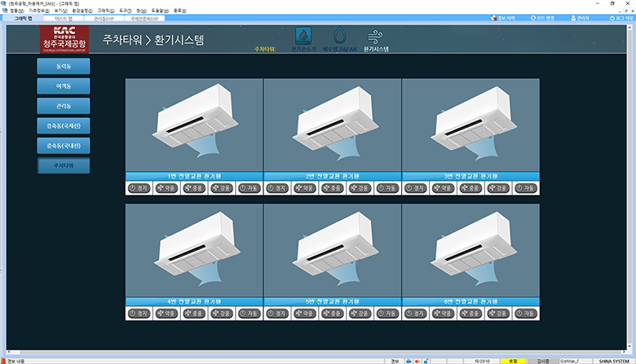The image size is (636, 364).
Task: Open the 기초정보 menu
Action: pyautogui.click(x=39, y=11)
